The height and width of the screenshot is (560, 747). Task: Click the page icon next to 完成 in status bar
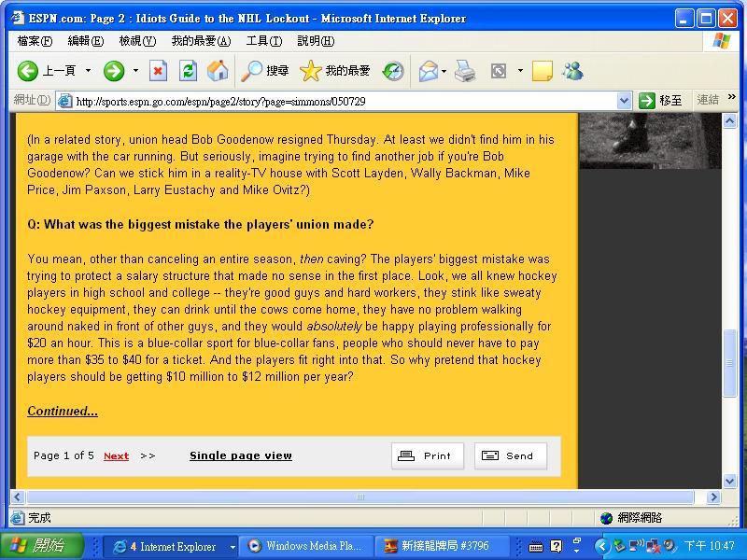point(17,518)
